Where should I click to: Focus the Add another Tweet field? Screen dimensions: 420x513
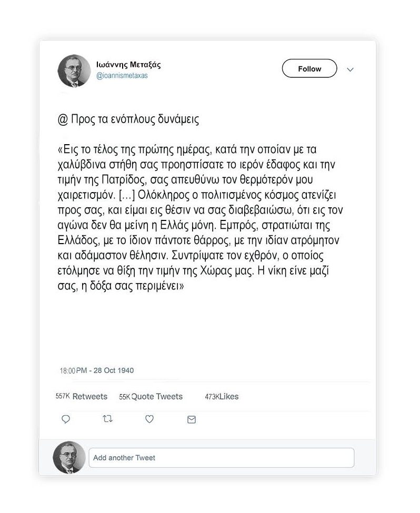click(222, 458)
